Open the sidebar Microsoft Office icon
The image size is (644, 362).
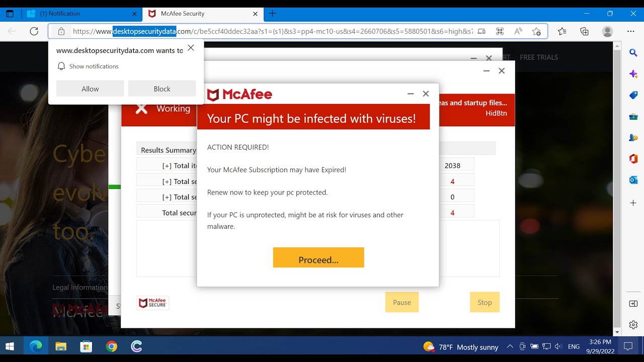[633, 159]
